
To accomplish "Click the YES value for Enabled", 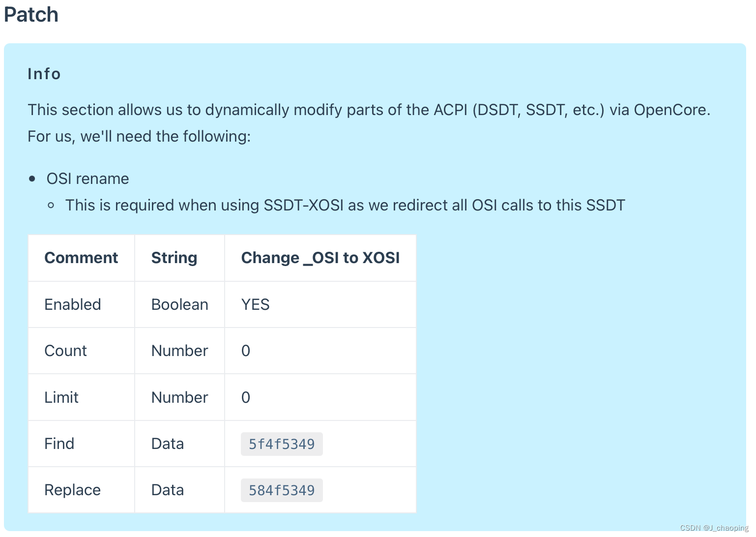I will tap(256, 304).
